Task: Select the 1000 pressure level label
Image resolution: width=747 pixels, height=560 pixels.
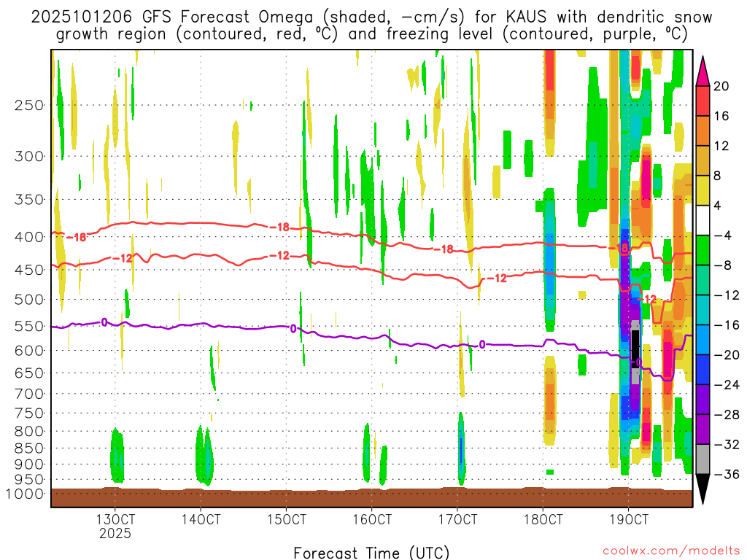Action: (x=26, y=494)
